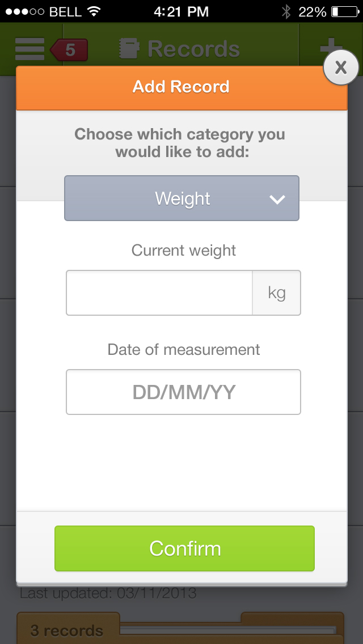Viewport: 363px width, 644px height.
Task: Click the Last updated date text
Action: point(108,594)
